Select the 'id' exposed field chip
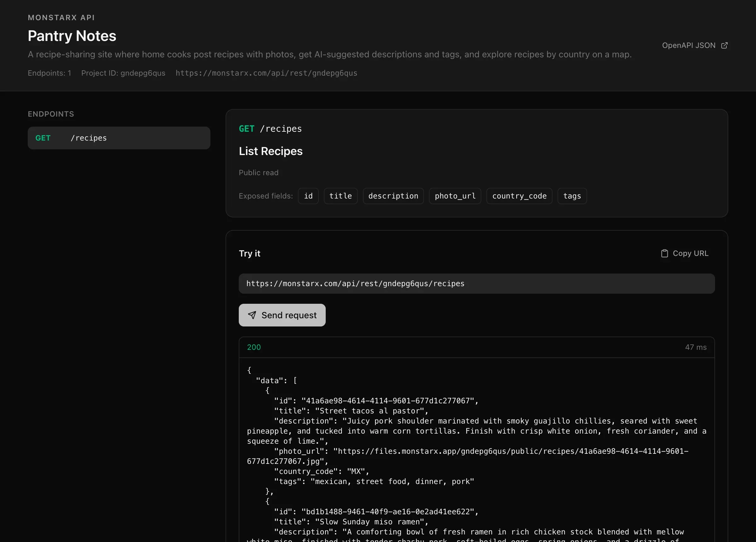 point(308,196)
